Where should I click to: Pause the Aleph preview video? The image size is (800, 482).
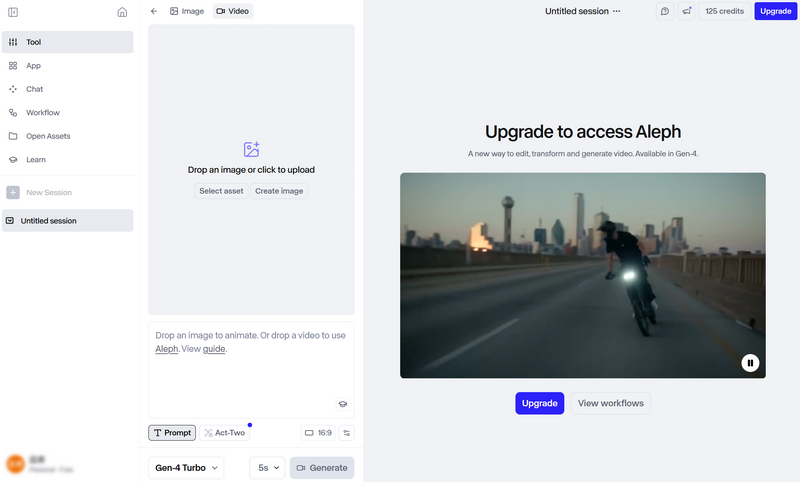pyautogui.click(x=750, y=363)
